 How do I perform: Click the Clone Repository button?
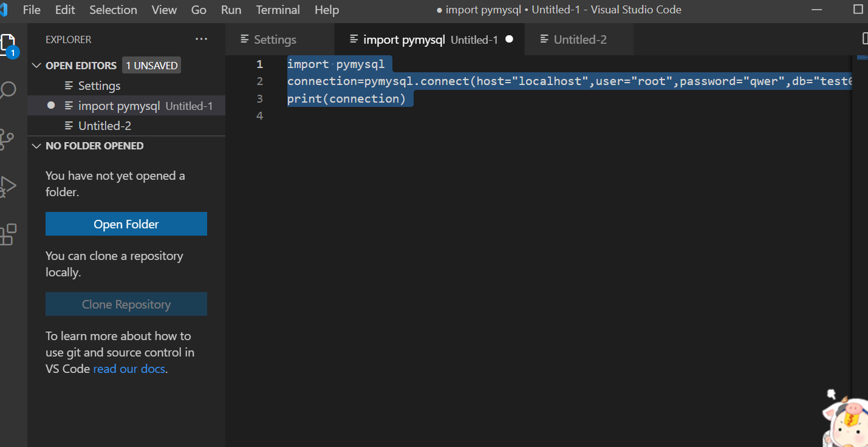126,304
